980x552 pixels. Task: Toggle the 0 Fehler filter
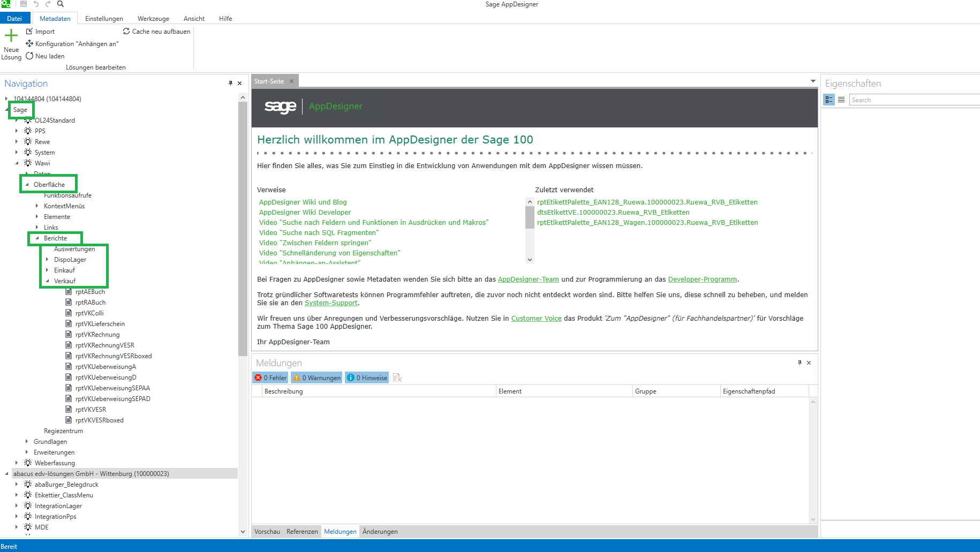(x=270, y=378)
